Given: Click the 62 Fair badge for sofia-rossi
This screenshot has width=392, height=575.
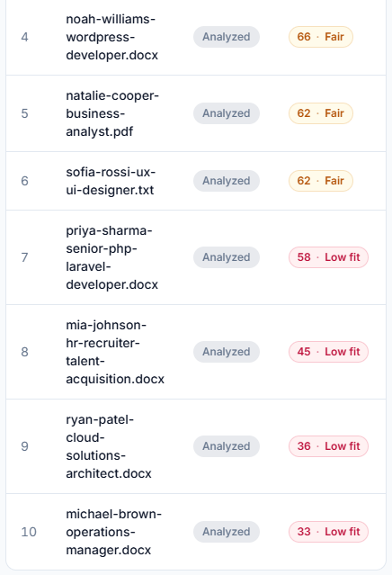Looking at the screenshot, I should coord(321,181).
